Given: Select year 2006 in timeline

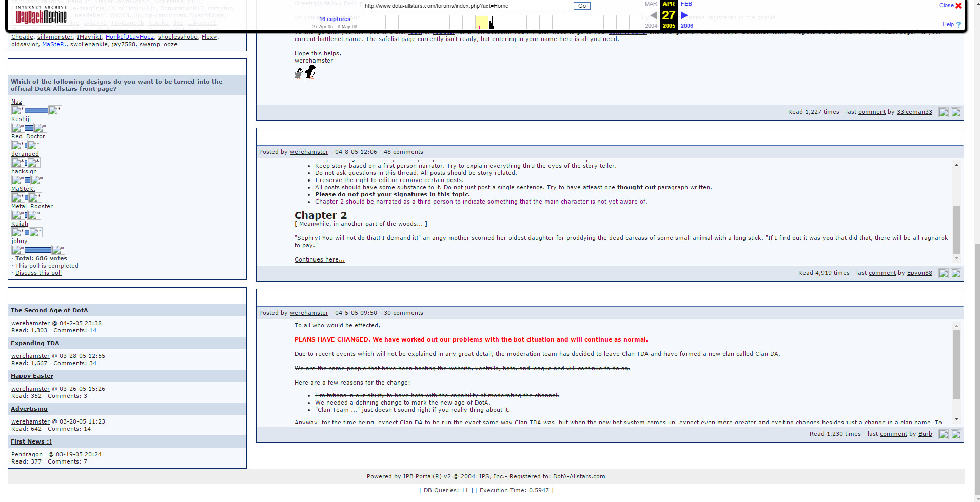Looking at the screenshot, I should (x=687, y=26).
